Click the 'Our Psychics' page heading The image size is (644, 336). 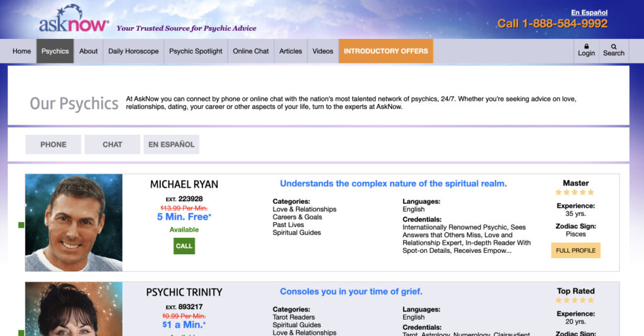[x=74, y=104]
